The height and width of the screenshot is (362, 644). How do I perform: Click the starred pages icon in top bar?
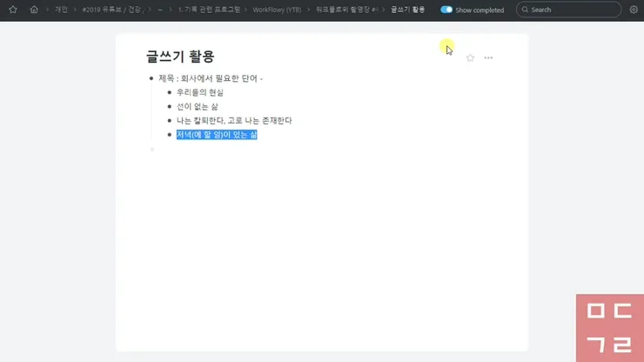(13, 10)
